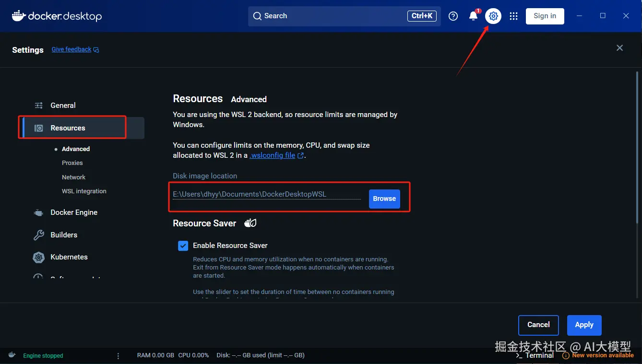Click the CPU 0.00% indicator
Screen dimensions: 642x364
pyautogui.click(x=193, y=355)
